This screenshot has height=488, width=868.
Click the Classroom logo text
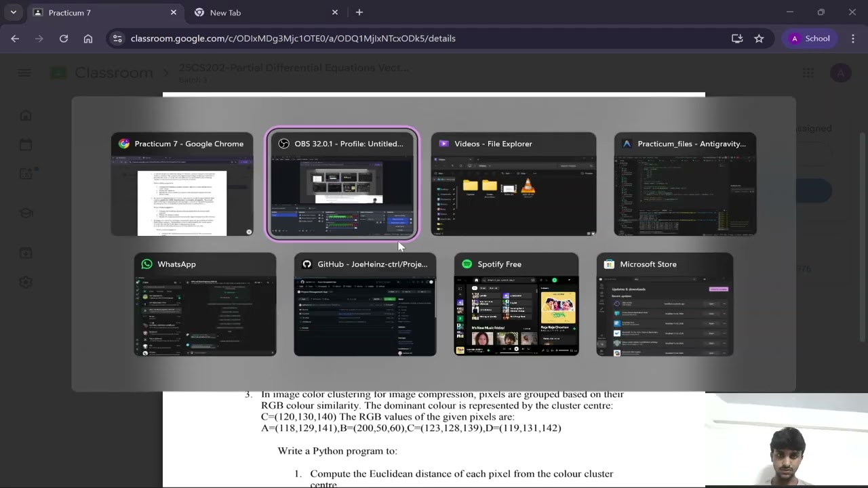point(114,73)
